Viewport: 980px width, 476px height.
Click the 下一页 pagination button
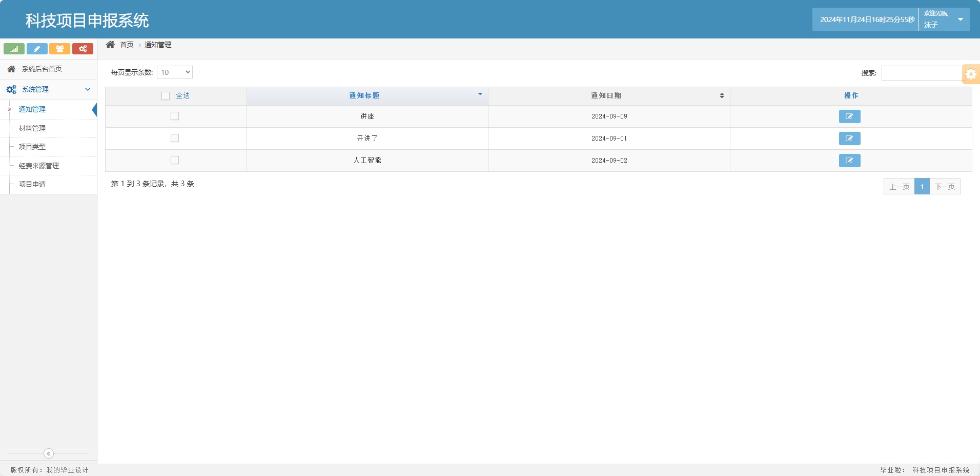tap(945, 186)
